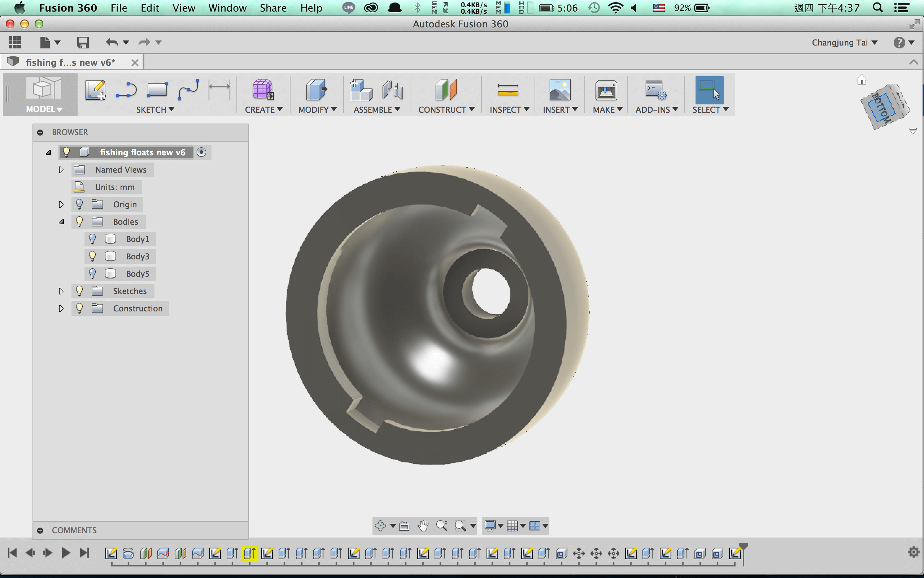The height and width of the screenshot is (578, 924).
Task: Select the Line sketch tool
Action: pos(126,90)
